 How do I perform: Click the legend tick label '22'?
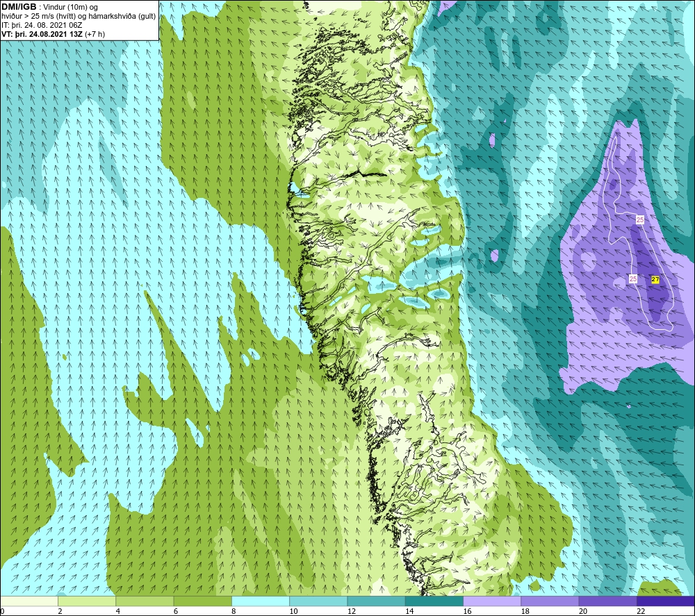pyautogui.click(x=641, y=612)
